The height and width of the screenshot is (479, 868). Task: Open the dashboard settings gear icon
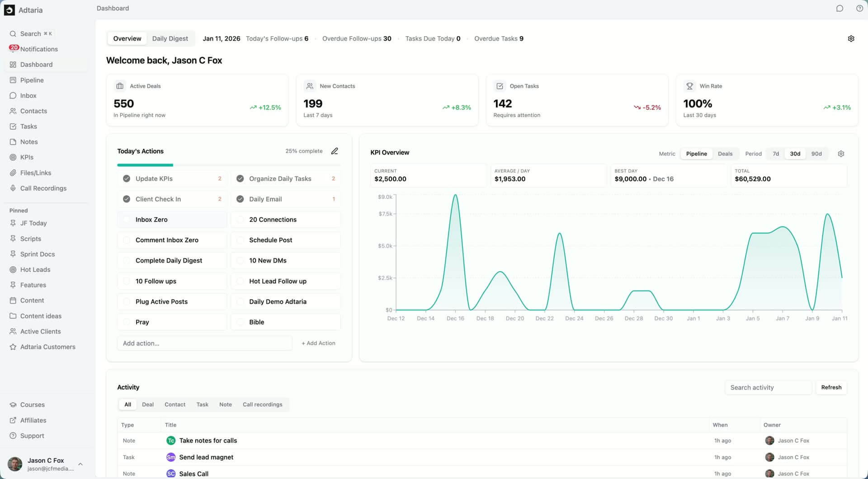coord(851,38)
